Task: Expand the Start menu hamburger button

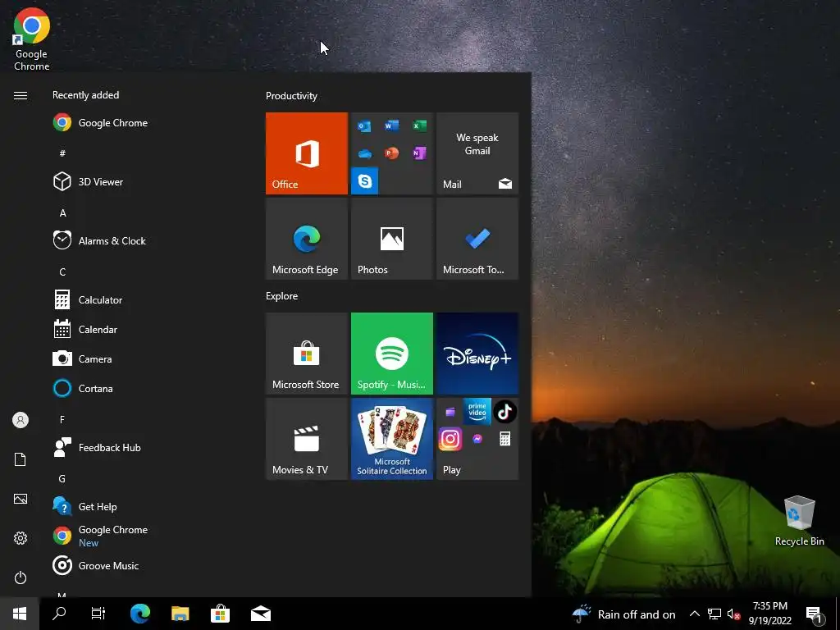Action: tap(21, 95)
